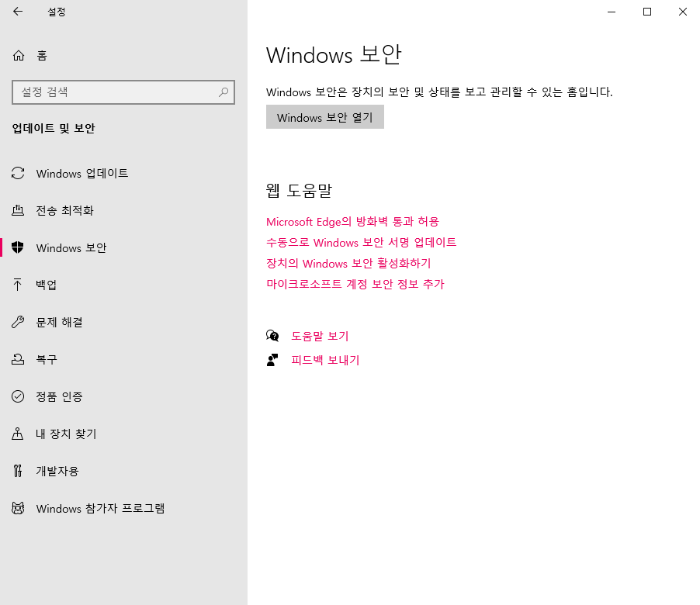Image resolution: width=700 pixels, height=605 pixels.
Task: Open 정품 인증 settings
Action: point(123,396)
